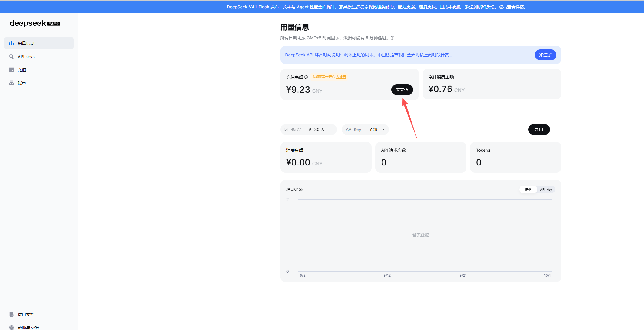
Task: Expand the 近 30 天 time range dropdown
Action: (x=321, y=129)
